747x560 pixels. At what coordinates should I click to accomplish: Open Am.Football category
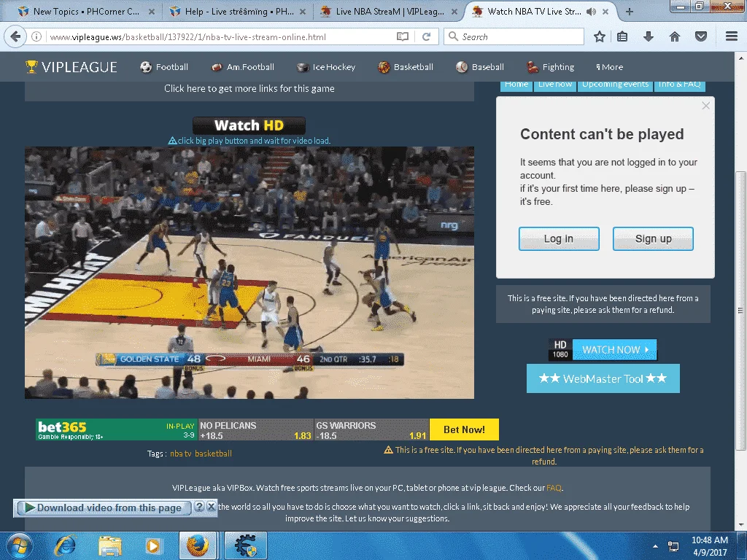tap(242, 67)
